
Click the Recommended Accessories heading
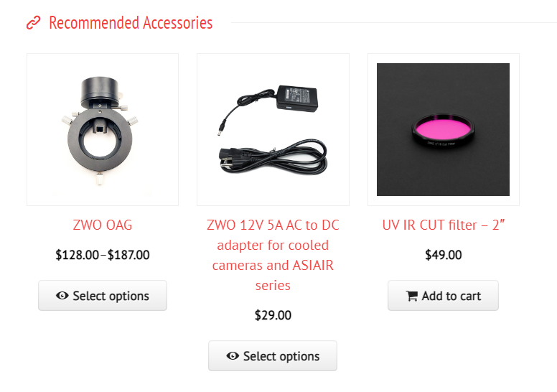pos(131,23)
